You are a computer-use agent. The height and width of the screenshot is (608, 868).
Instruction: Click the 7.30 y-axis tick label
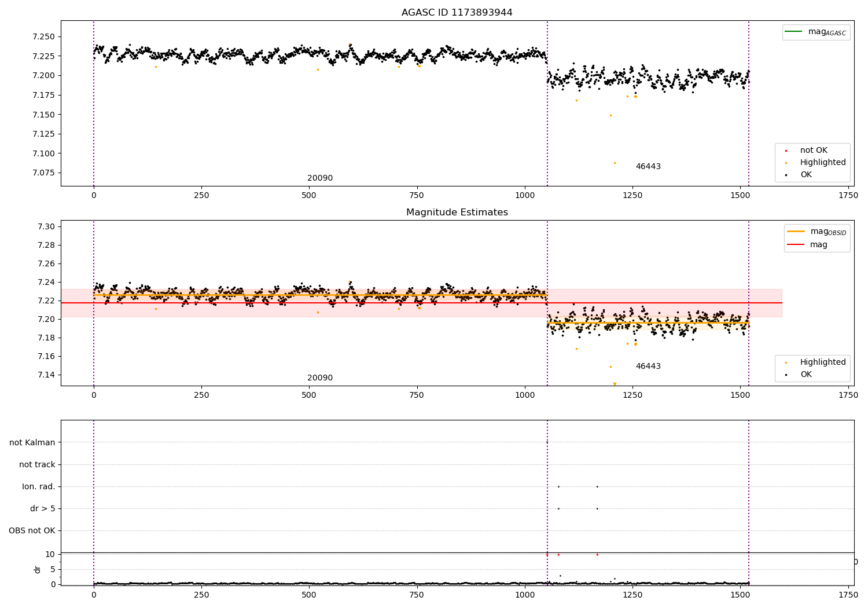(46, 227)
